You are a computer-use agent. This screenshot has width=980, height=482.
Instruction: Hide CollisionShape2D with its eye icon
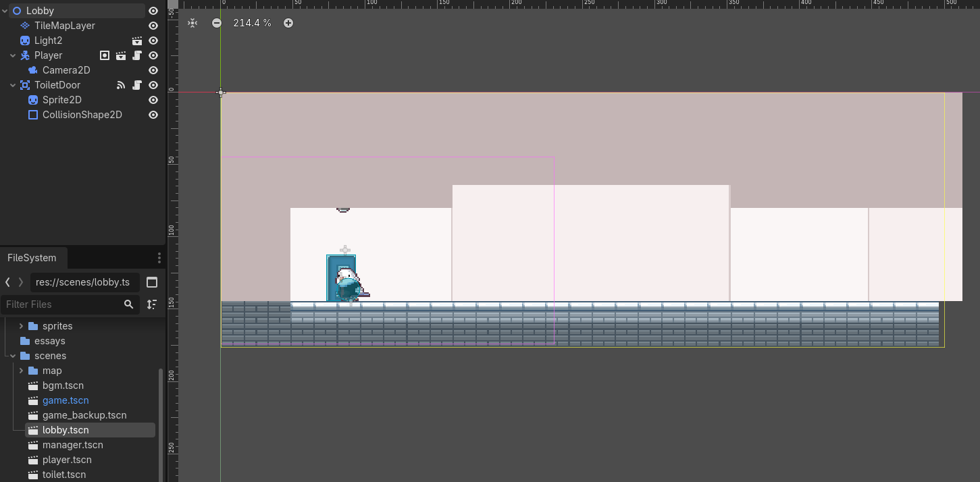pos(153,115)
